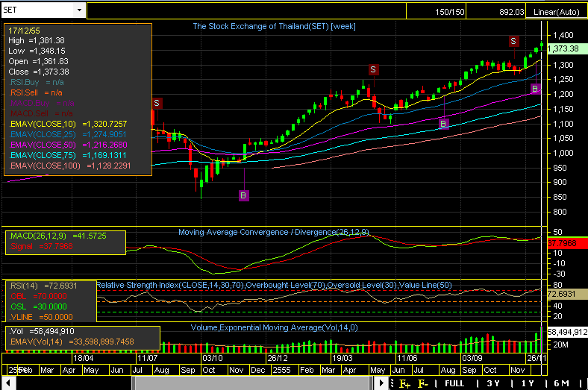
Task: Click the High =1,381.38 line
Action: point(37,40)
